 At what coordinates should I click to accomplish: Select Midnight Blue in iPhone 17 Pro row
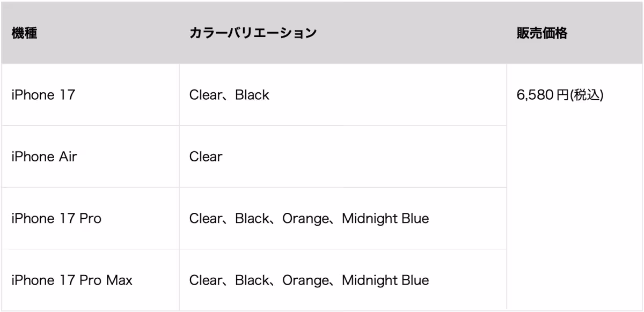(385, 219)
